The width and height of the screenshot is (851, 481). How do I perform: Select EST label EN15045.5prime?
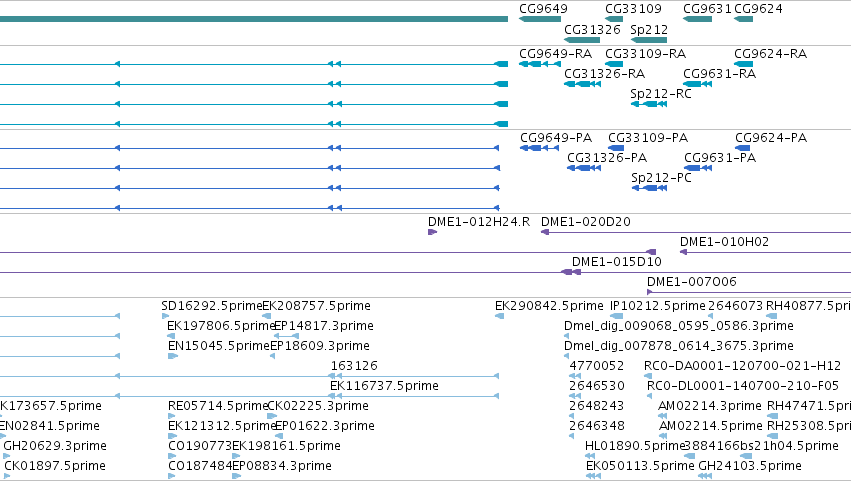click(219, 346)
